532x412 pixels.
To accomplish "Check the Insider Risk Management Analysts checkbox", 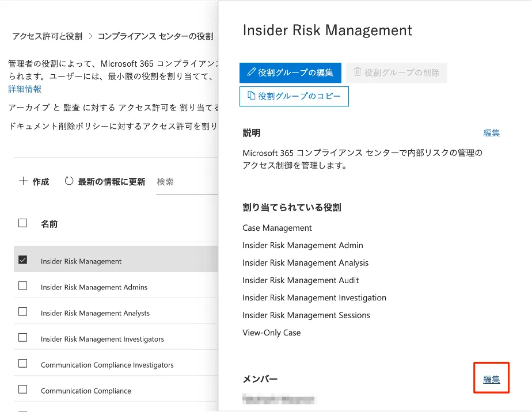I will click(x=23, y=312).
